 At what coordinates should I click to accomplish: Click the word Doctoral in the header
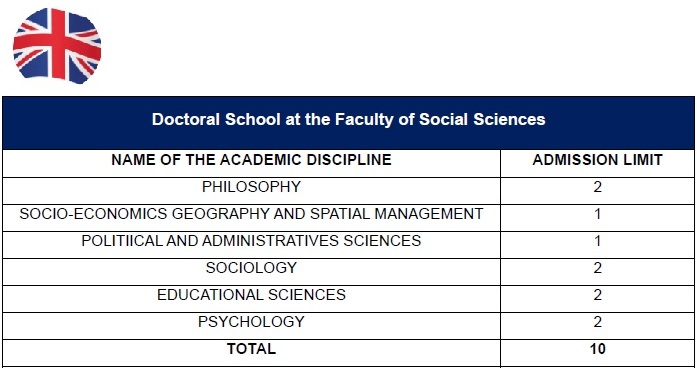186,119
